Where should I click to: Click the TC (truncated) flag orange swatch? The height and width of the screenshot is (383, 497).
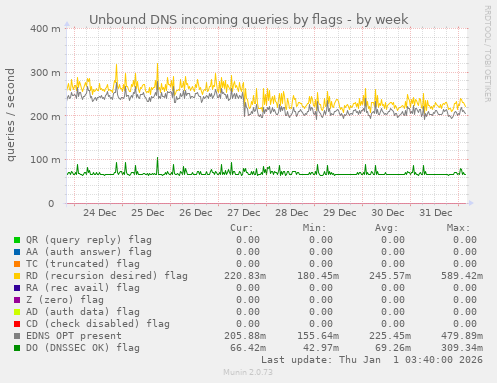pos(17,264)
